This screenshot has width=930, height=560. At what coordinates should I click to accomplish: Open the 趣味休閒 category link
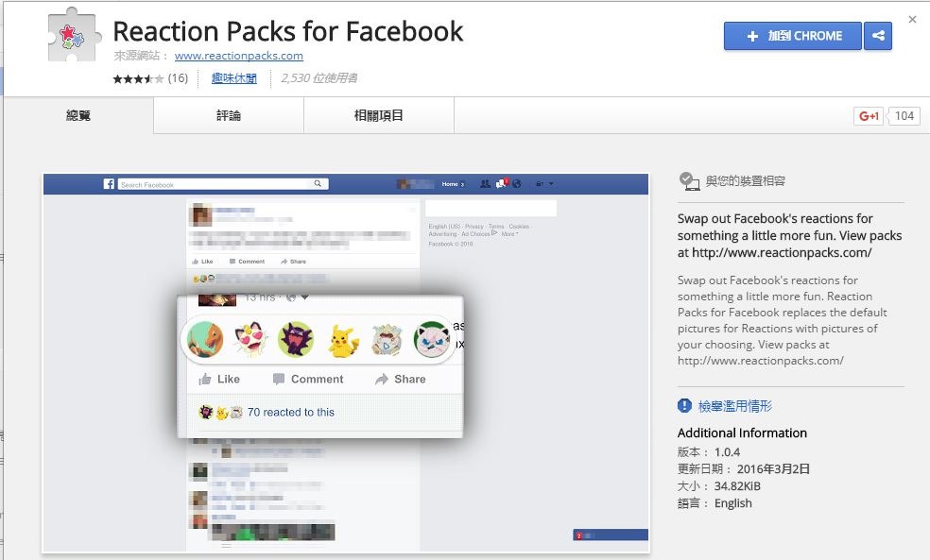(234, 78)
